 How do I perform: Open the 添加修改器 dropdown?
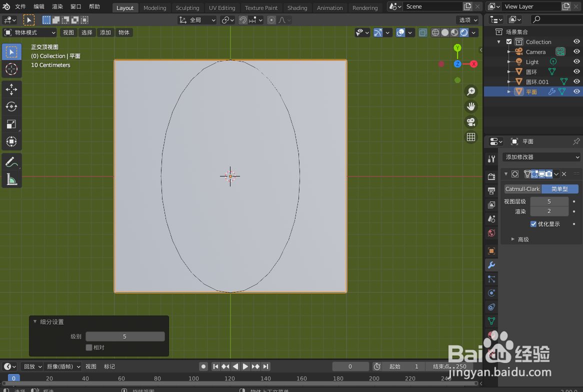click(541, 156)
